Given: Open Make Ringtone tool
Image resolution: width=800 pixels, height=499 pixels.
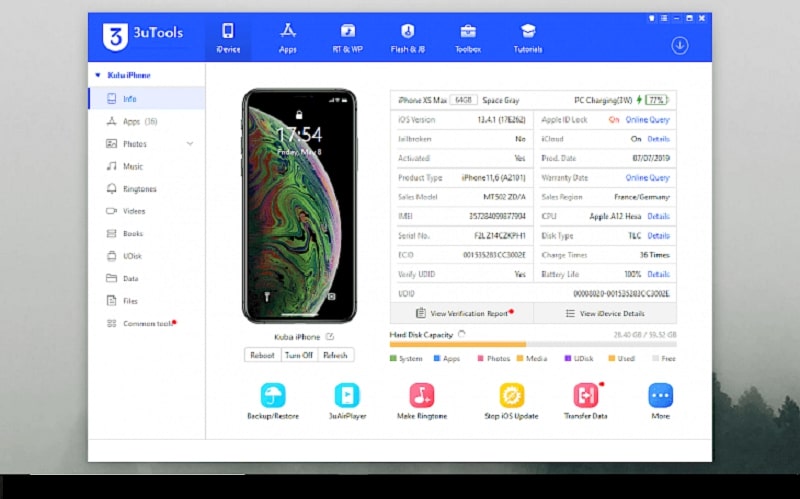Looking at the screenshot, I should (422, 401).
